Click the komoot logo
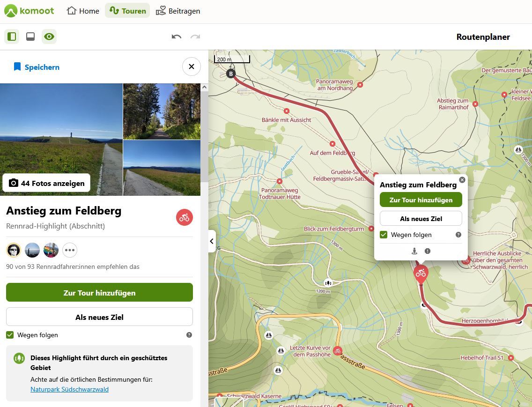 [x=30, y=11]
